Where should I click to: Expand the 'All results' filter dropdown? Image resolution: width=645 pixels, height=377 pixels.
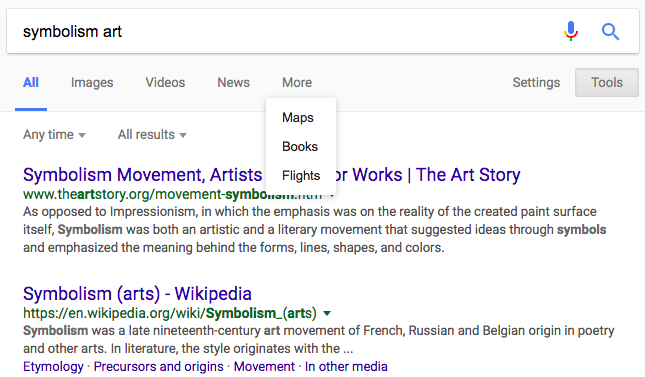tap(152, 135)
